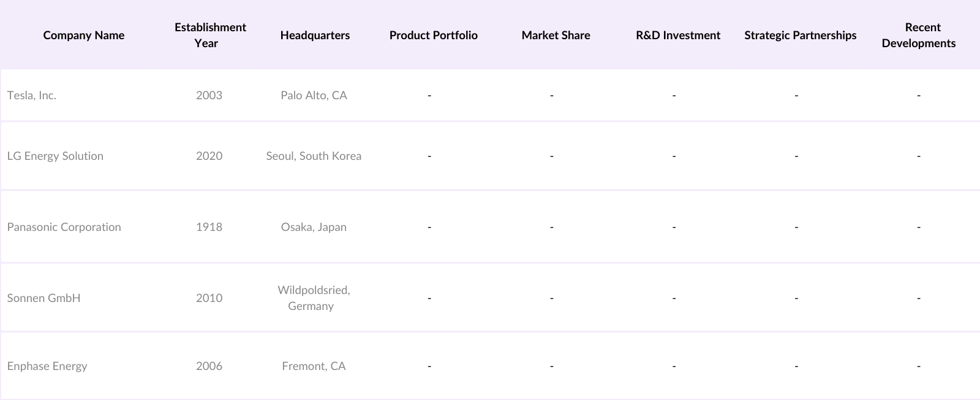Click Panasonic's Market Share dash cell
The image size is (980, 400).
point(552,227)
